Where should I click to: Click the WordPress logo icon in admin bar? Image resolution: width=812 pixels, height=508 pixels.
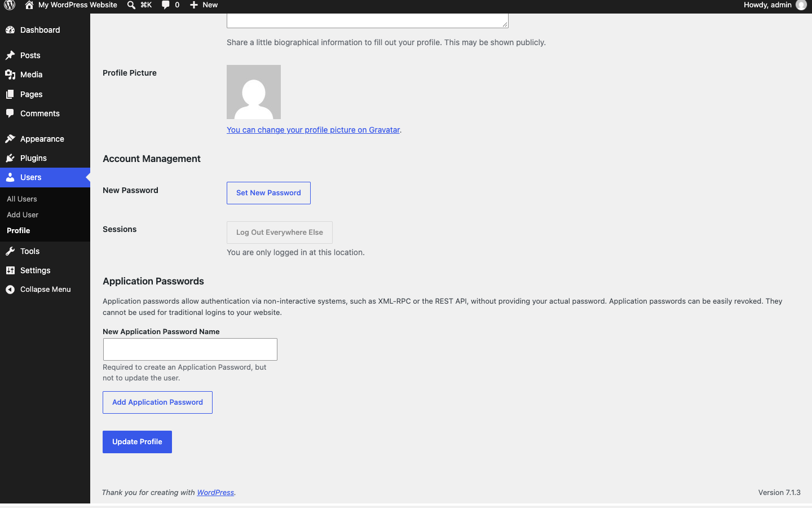point(10,5)
